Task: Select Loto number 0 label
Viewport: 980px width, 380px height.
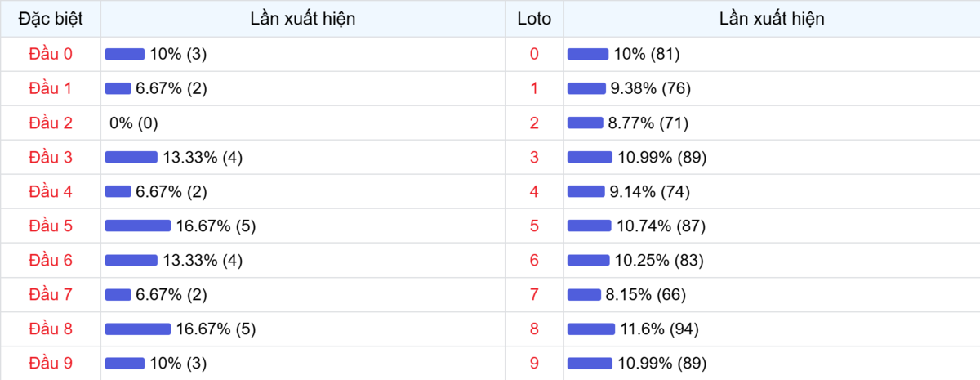Action: 534,54
